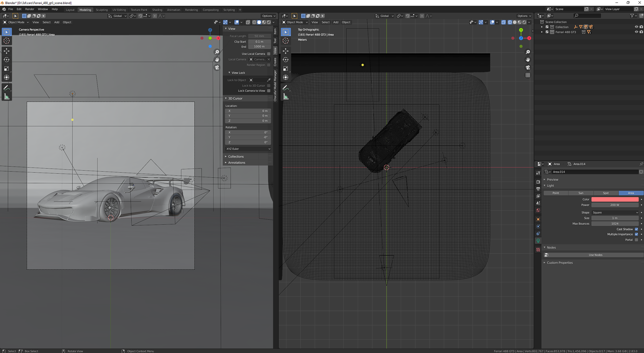The width and height of the screenshot is (644, 353).
Task: Open the XYZ Euler rotation mode dropdown
Action: [248, 149]
